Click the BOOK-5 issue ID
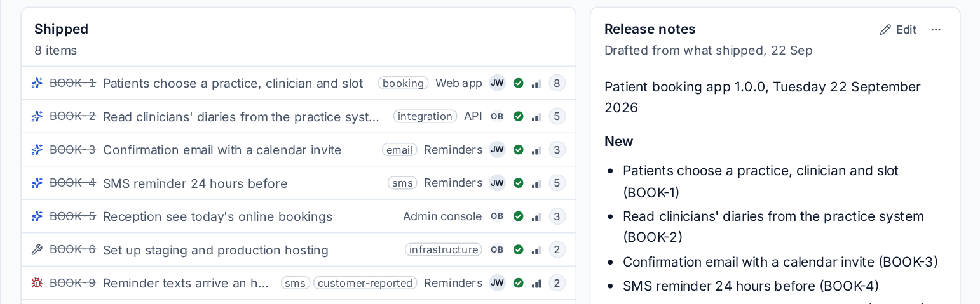980x304 pixels. (72, 216)
